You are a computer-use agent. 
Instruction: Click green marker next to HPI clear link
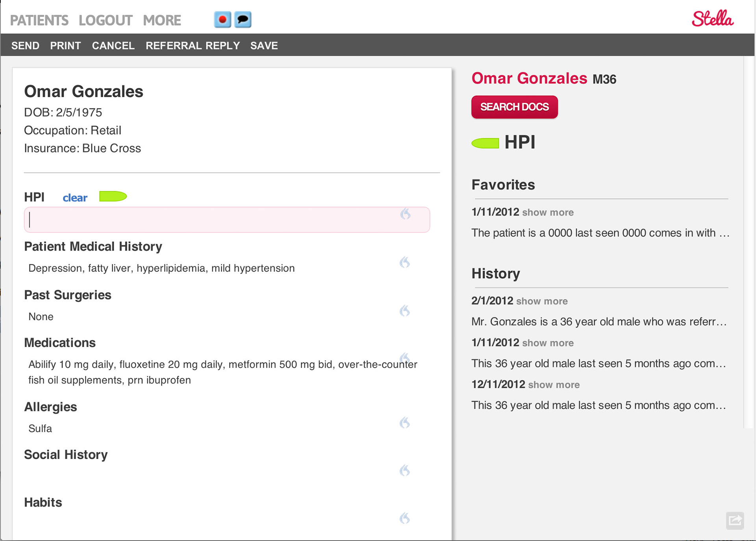113,196
